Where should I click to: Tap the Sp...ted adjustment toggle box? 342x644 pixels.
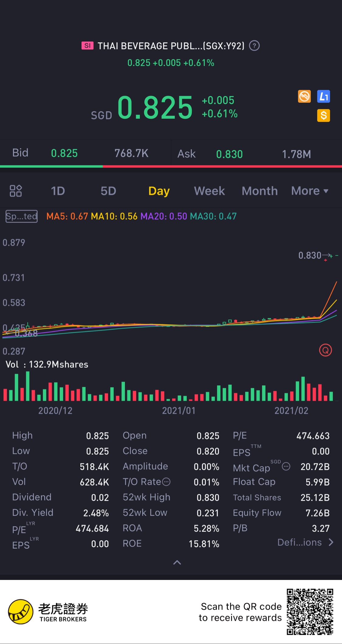pos(22,216)
